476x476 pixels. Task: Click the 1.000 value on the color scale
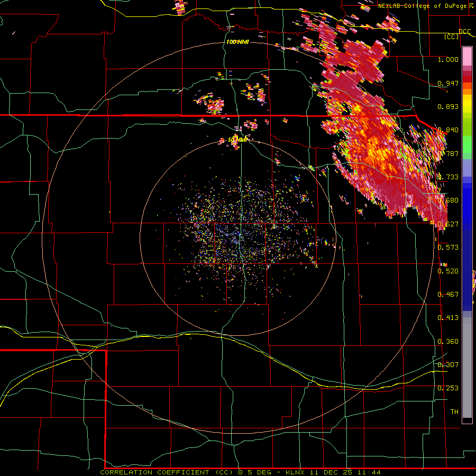click(x=448, y=59)
